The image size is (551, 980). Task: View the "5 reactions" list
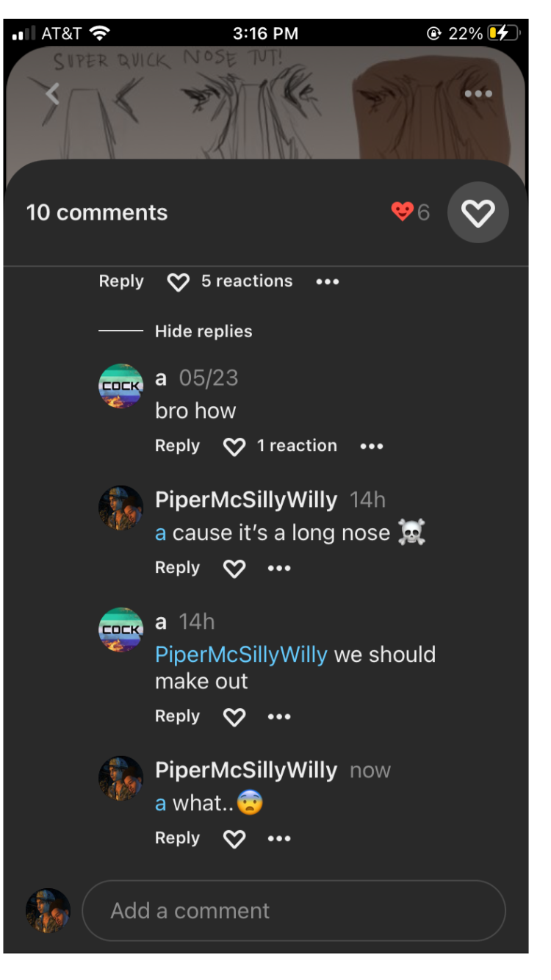[x=246, y=281]
